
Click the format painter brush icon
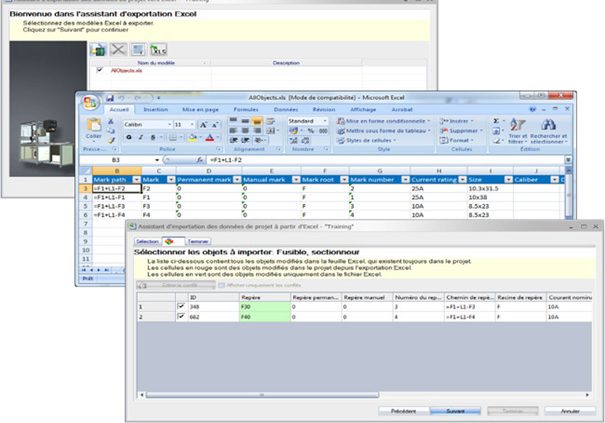[x=112, y=140]
